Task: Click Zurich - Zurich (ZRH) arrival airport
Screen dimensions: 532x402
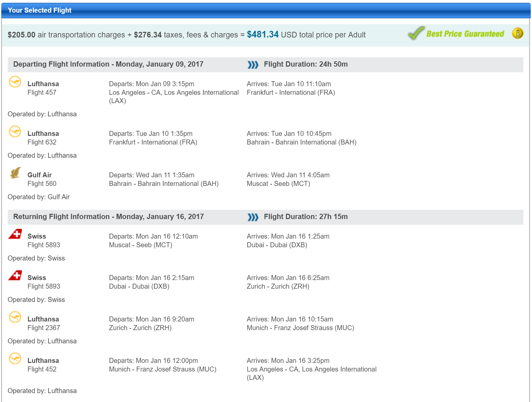Action: [278, 286]
